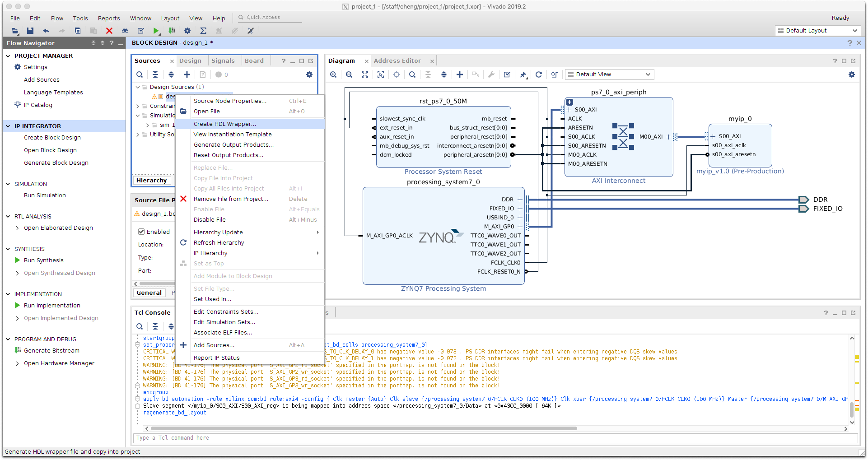Switch to the Board tab
This screenshot has width=868, height=460.
(254, 61)
